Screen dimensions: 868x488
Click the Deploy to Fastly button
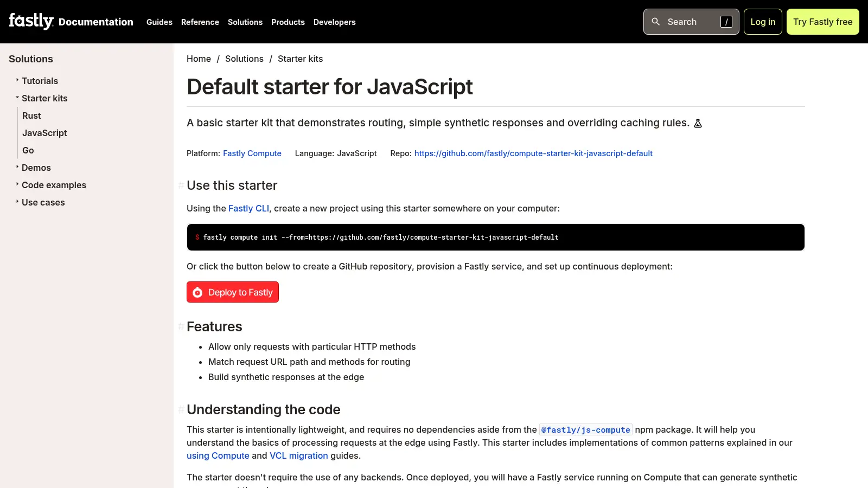pyautogui.click(x=233, y=292)
